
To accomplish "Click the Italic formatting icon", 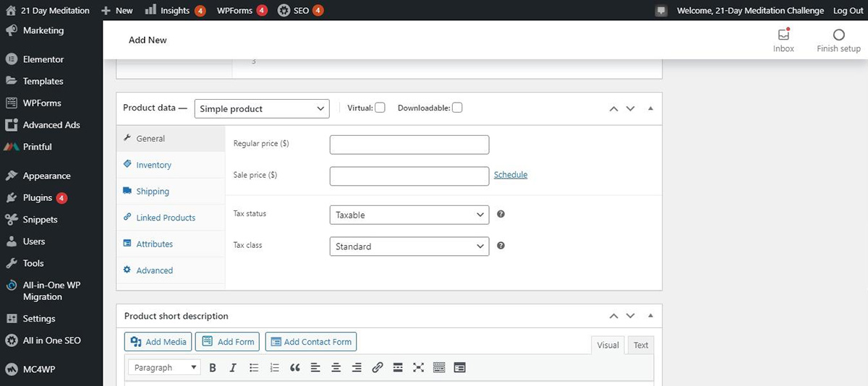I will tap(233, 367).
